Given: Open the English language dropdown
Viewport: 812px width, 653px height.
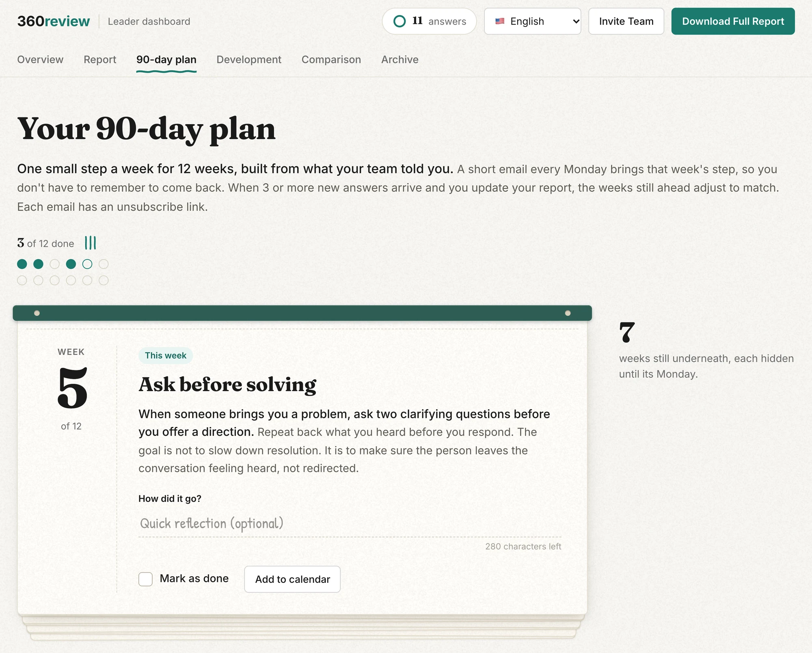Looking at the screenshot, I should click(x=532, y=21).
